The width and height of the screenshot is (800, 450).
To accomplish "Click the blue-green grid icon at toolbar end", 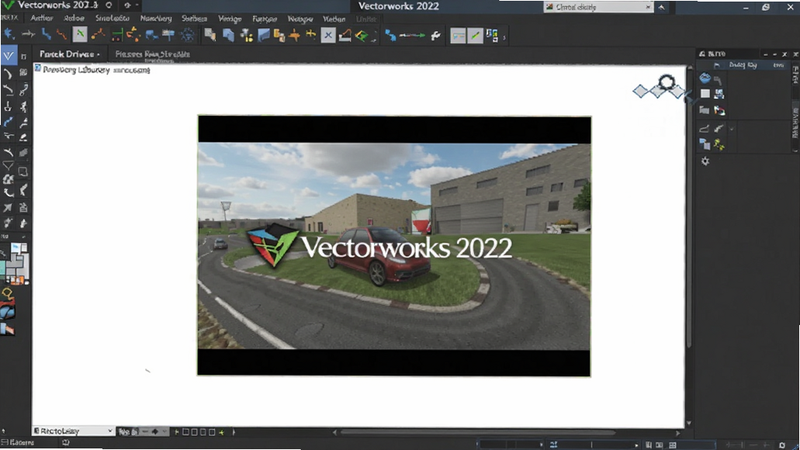I will (492, 35).
